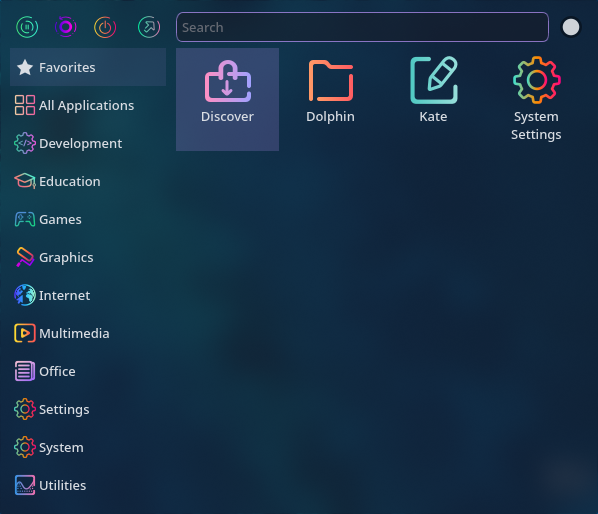
Task: Select the Games category
Action: 88,219
